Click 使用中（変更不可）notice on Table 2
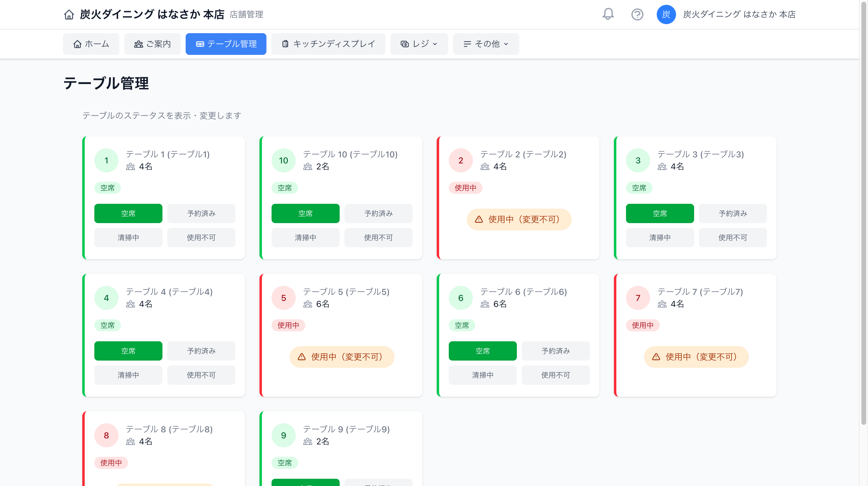Viewport: 868px width, 486px height. point(519,219)
